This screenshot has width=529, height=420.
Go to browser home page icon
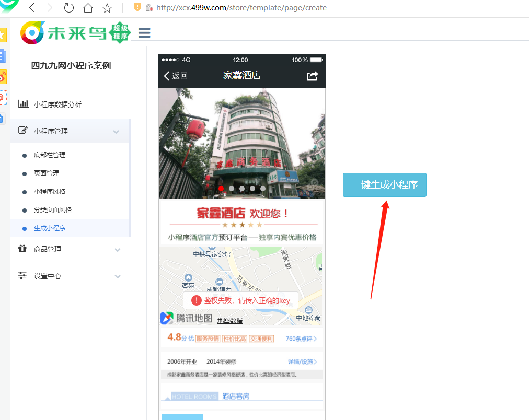tap(88, 7)
